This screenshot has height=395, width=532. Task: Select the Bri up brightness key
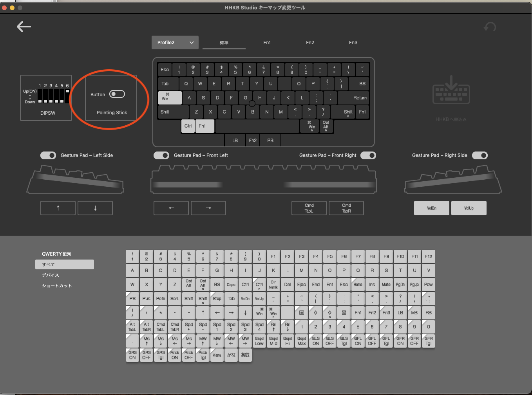coord(273,327)
